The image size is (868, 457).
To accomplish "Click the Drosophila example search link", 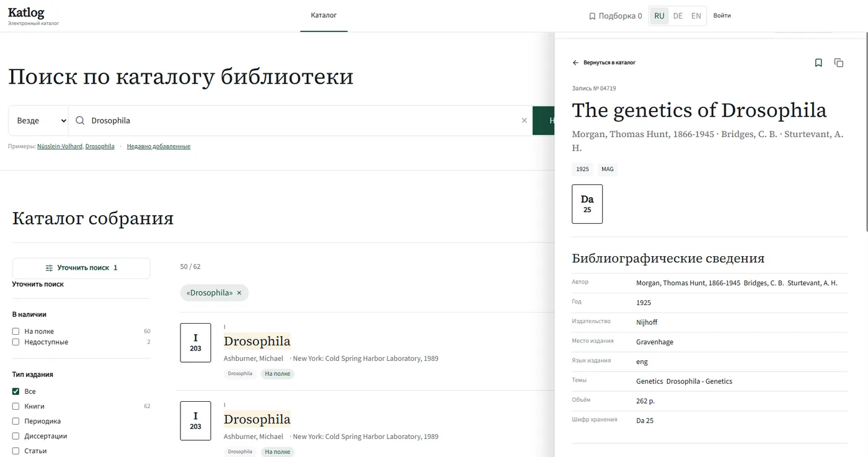I will coord(100,146).
